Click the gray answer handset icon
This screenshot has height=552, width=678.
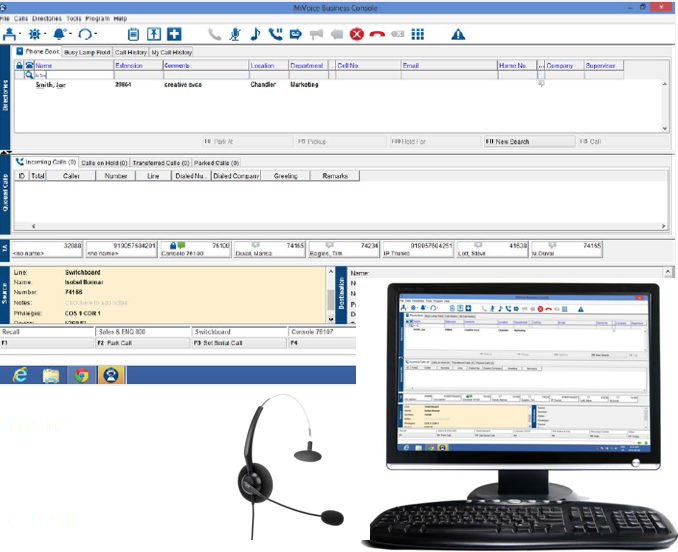214,34
